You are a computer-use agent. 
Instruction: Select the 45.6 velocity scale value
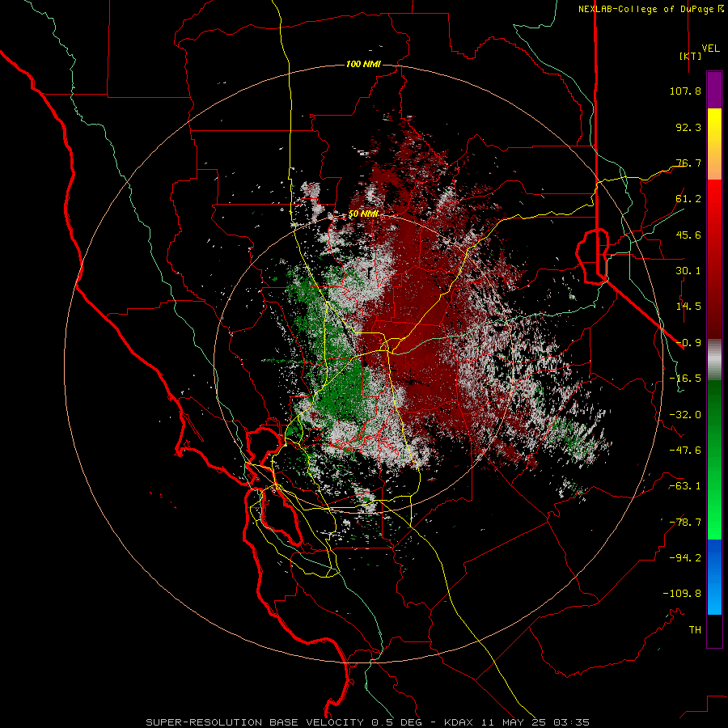click(688, 235)
